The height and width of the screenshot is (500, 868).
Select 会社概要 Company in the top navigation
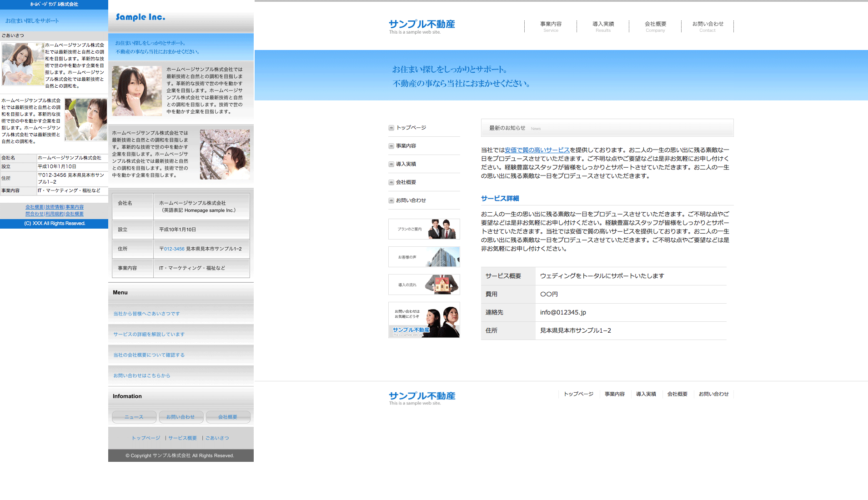655,26
